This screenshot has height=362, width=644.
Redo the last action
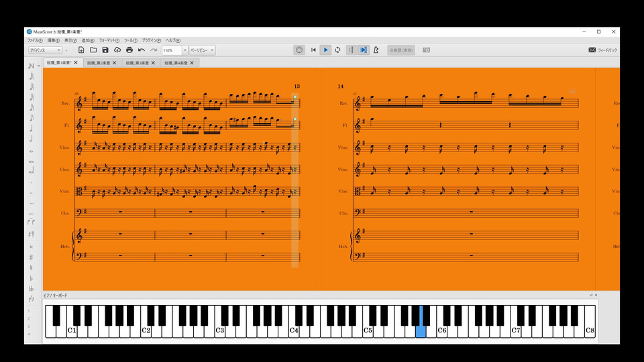pyautogui.click(x=154, y=50)
